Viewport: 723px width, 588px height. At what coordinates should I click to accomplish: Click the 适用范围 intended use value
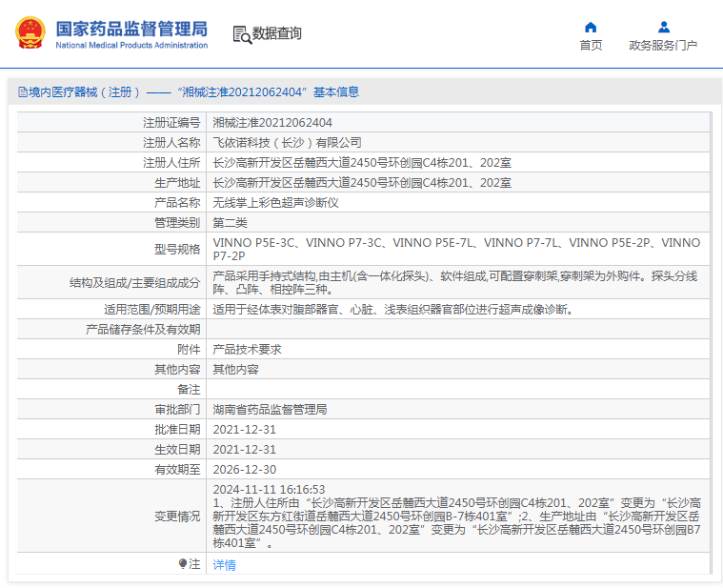(392, 310)
